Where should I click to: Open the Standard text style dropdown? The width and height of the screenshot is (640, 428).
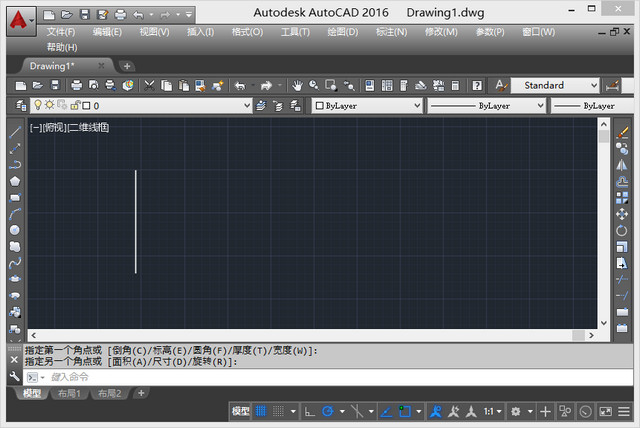[x=594, y=85]
